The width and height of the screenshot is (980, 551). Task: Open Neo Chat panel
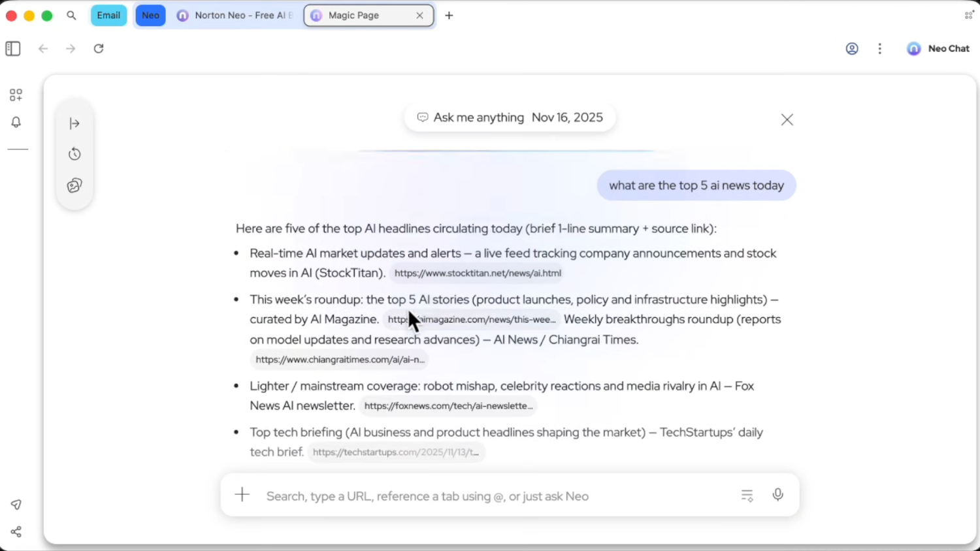pyautogui.click(x=938, y=48)
